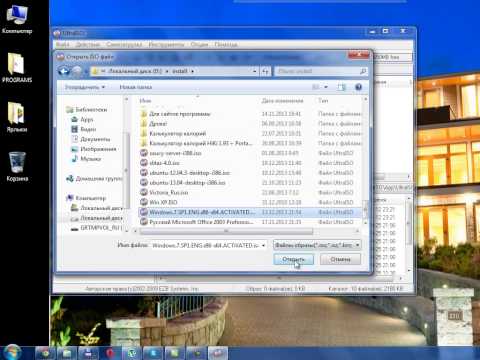Image resolution: width=480 pixels, height=360 pixels.
Task: Open the Опции menu in UltraISO
Action: pos(199,44)
